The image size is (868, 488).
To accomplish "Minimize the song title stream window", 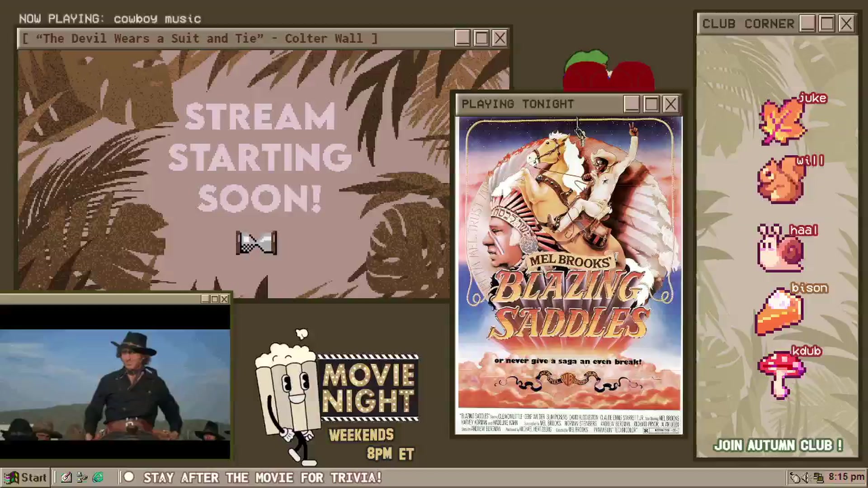I will (x=462, y=38).
